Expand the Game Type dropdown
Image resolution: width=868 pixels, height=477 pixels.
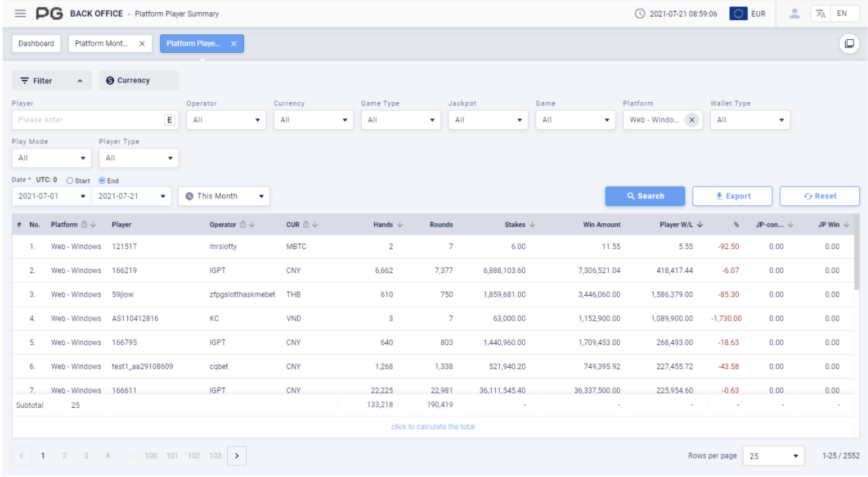click(x=400, y=120)
